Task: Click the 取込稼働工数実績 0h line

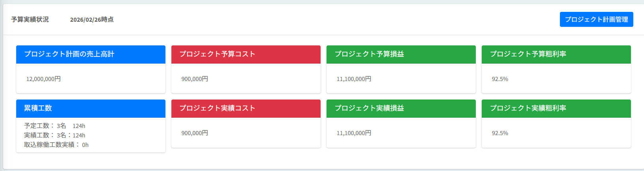Action: [x=56, y=145]
